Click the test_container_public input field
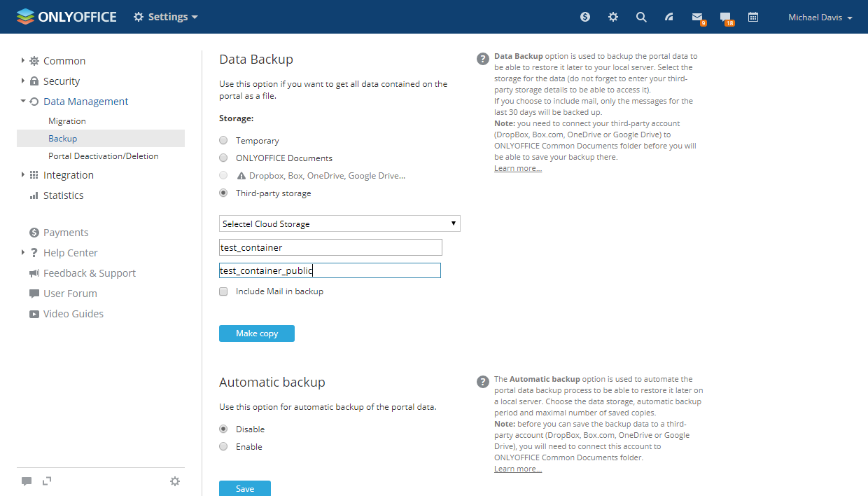868x496 pixels. (330, 270)
